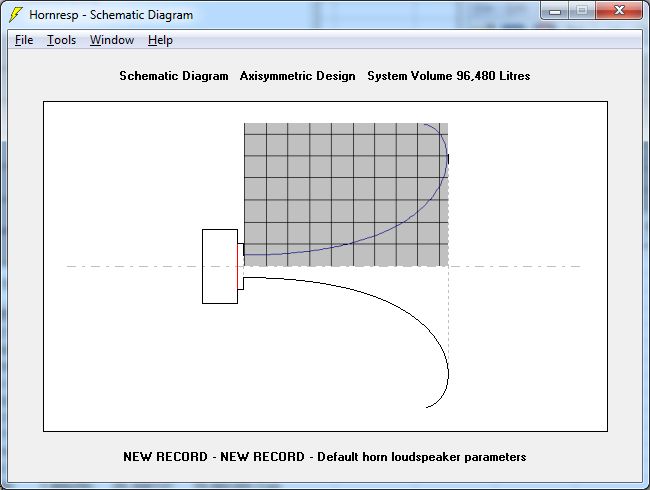Click the gray grid horn section
This screenshot has width=650, height=490.
coord(346,194)
